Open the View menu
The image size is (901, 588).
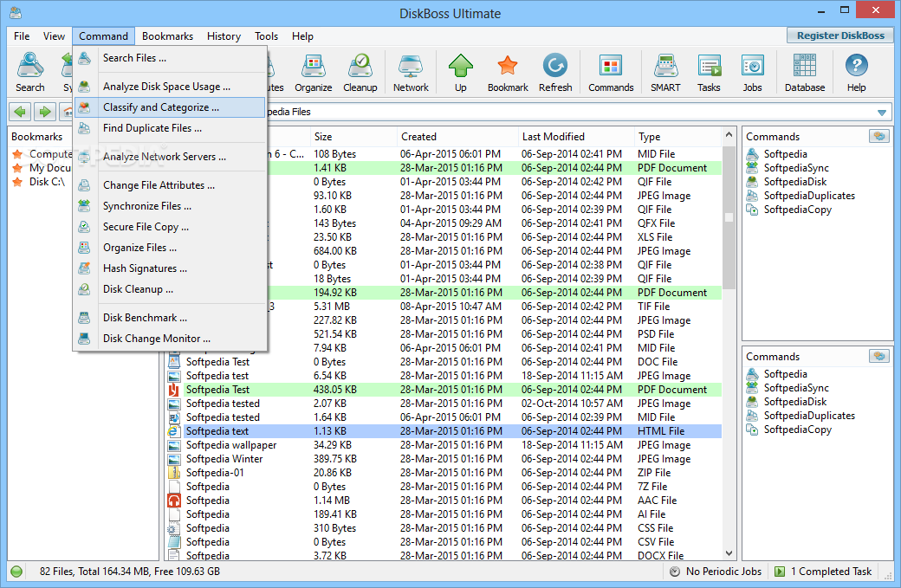pos(54,36)
